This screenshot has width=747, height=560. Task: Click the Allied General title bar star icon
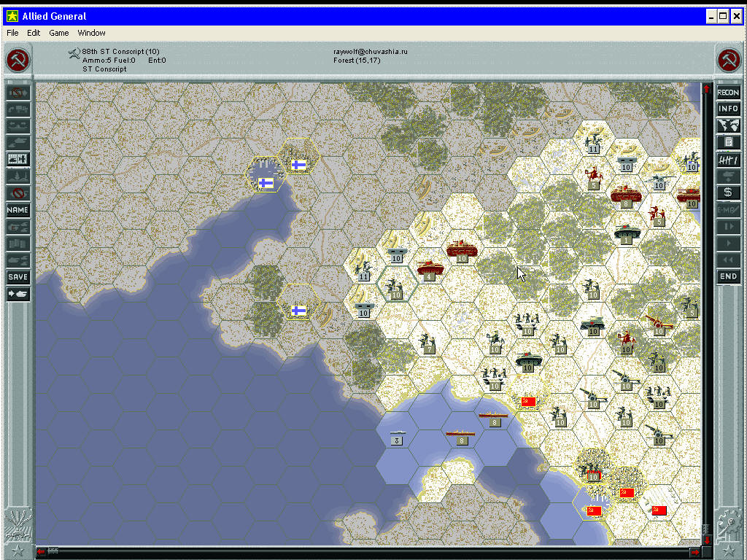(x=12, y=16)
